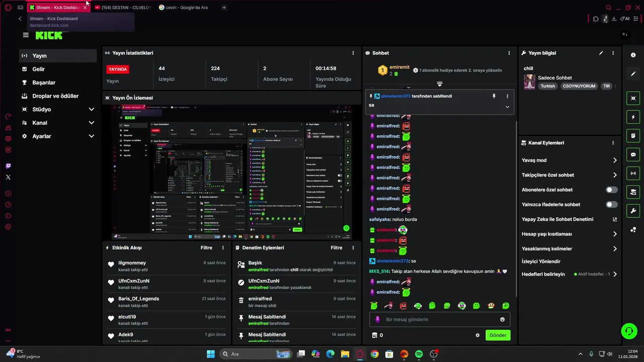Toggle Abonelere özel sohbet switch
Image resolution: width=644 pixels, height=362 pixels.
pyautogui.click(x=612, y=190)
